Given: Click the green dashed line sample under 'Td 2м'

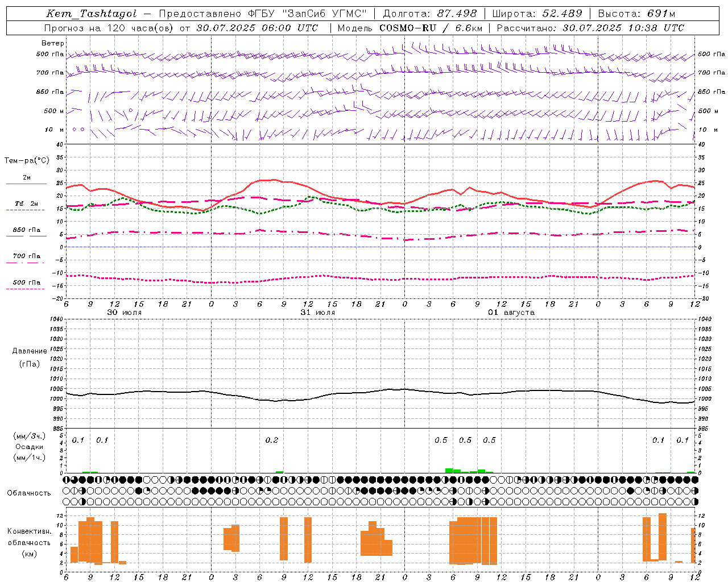Looking at the screenshot, I should [25, 210].
